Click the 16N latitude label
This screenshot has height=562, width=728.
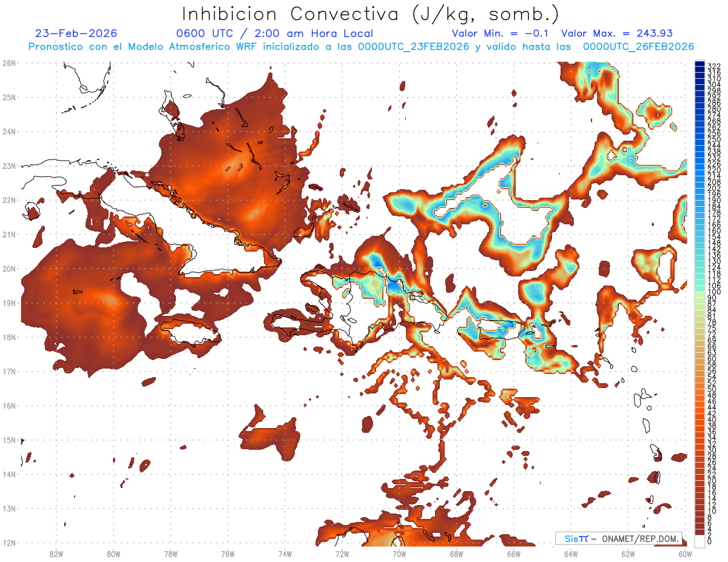pyautogui.click(x=9, y=405)
